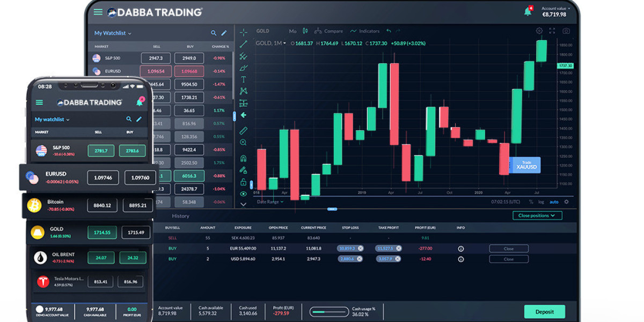Screen dimensions: 644x322
Task: Click Bitcoin buy price 8895.21 on phone
Action: [x=138, y=205]
